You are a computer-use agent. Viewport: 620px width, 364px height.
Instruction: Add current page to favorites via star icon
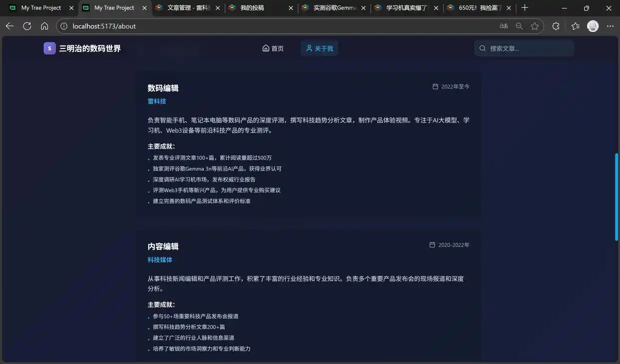[x=535, y=25]
